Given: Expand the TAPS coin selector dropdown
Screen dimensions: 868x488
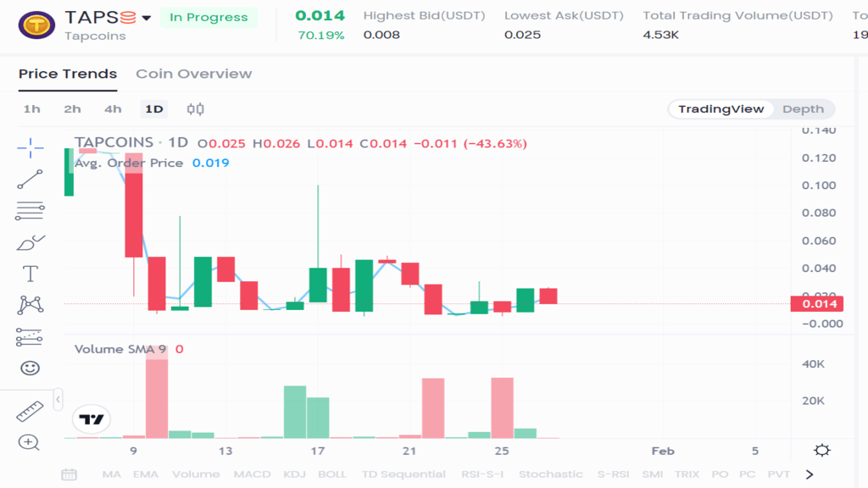Looking at the screenshot, I should click(146, 18).
